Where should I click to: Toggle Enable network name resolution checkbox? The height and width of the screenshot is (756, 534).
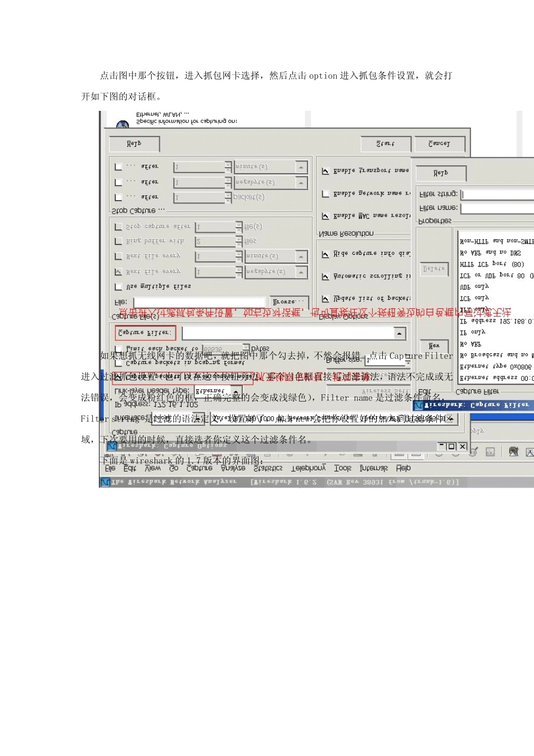click(325, 194)
